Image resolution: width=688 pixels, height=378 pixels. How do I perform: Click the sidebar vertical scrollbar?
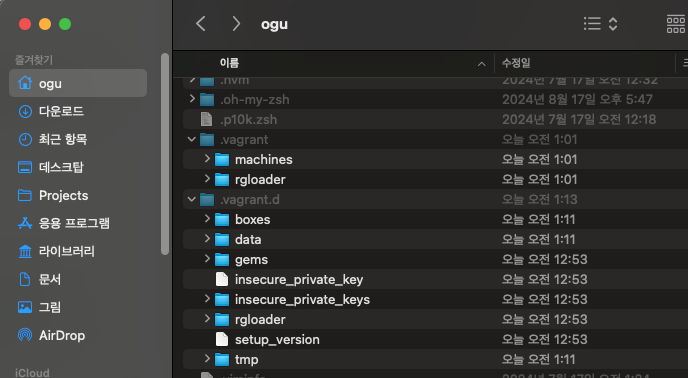pyautogui.click(x=165, y=154)
